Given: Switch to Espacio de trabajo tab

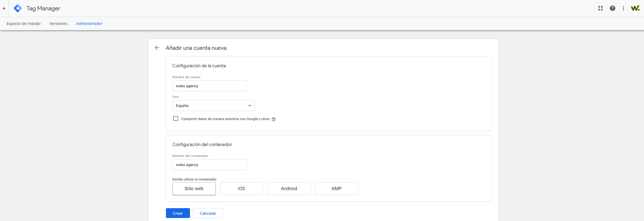Looking at the screenshot, I should point(24,24).
